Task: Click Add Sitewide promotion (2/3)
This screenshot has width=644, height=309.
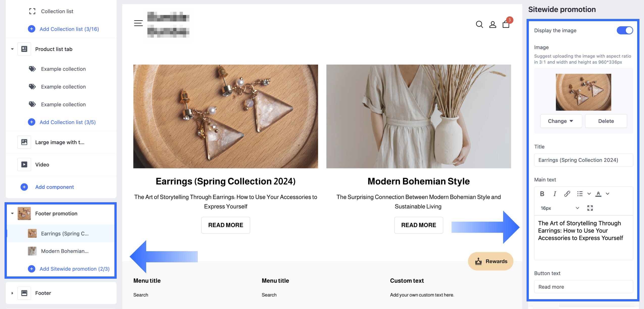Action: (74, 269)
